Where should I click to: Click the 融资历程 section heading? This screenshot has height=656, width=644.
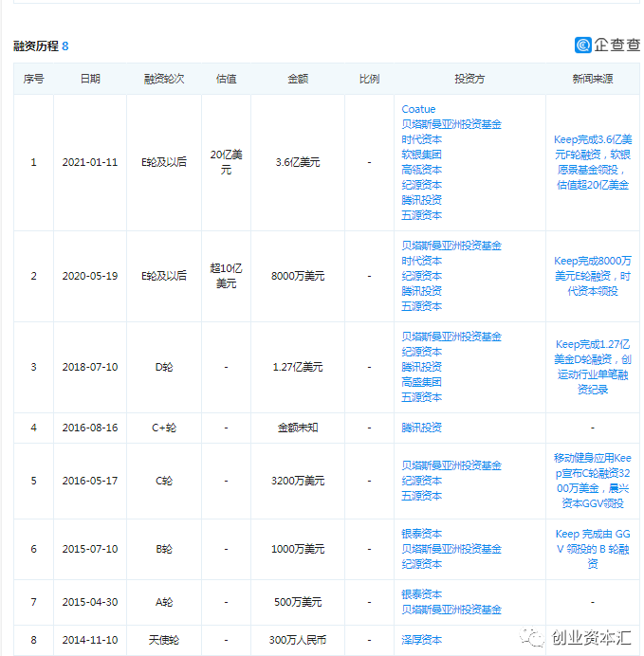pos(36,46)
